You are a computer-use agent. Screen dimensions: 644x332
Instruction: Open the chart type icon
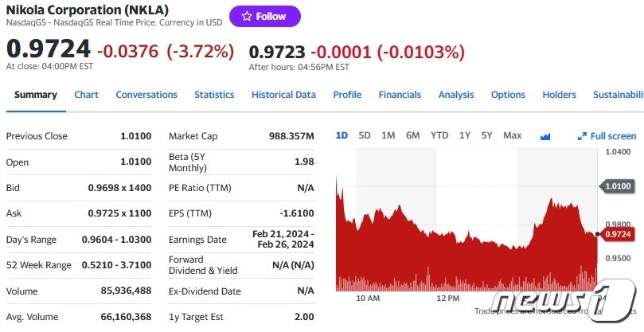pyautogui.click(x=545, y=136)
